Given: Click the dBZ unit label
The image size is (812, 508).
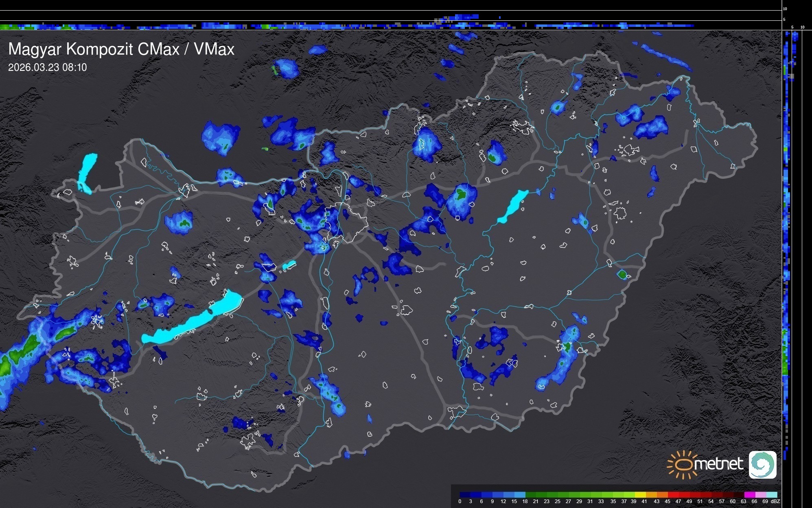Looking at the screenshot, I should (x=775, y=501).
